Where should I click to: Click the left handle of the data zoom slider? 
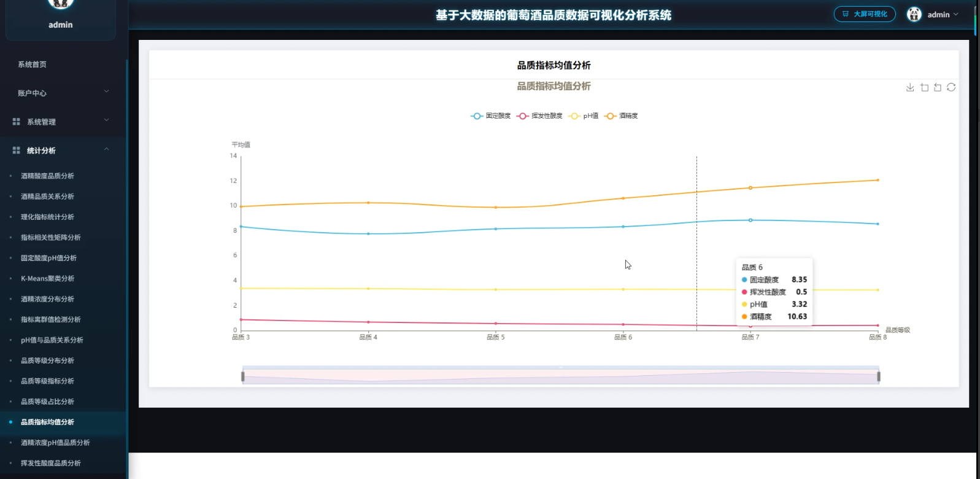click(243, 376)
